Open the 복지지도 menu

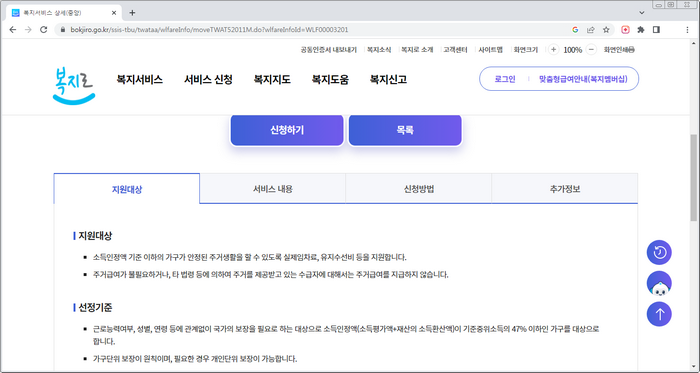272,80
